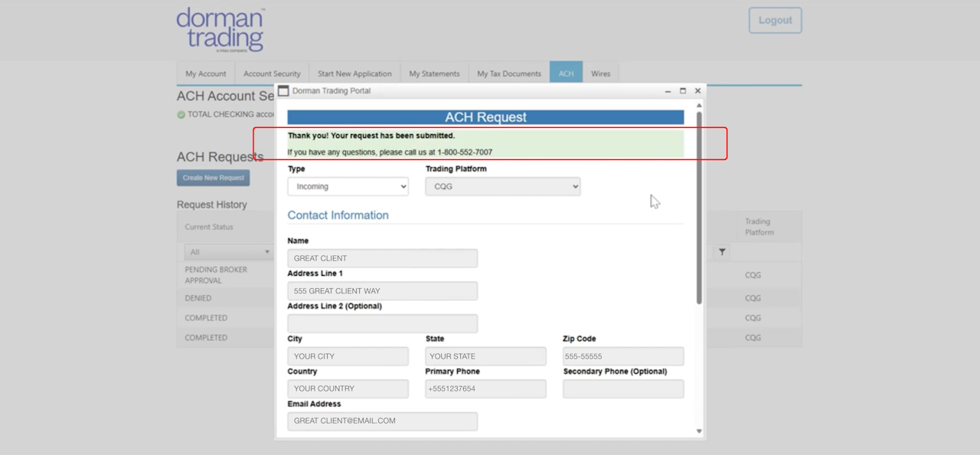
Task: Click the Create New Request button
Action: tap(214, 178)
